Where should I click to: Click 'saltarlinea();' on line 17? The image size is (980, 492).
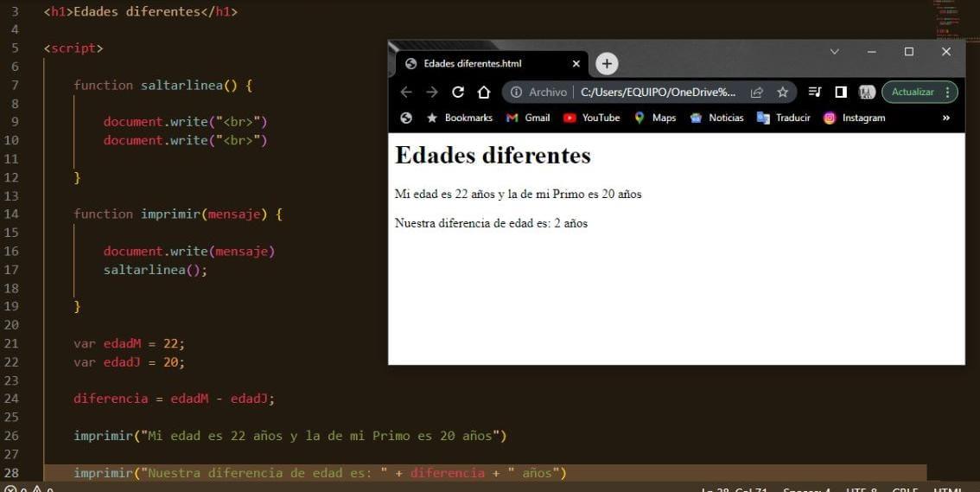coord(155,270)
